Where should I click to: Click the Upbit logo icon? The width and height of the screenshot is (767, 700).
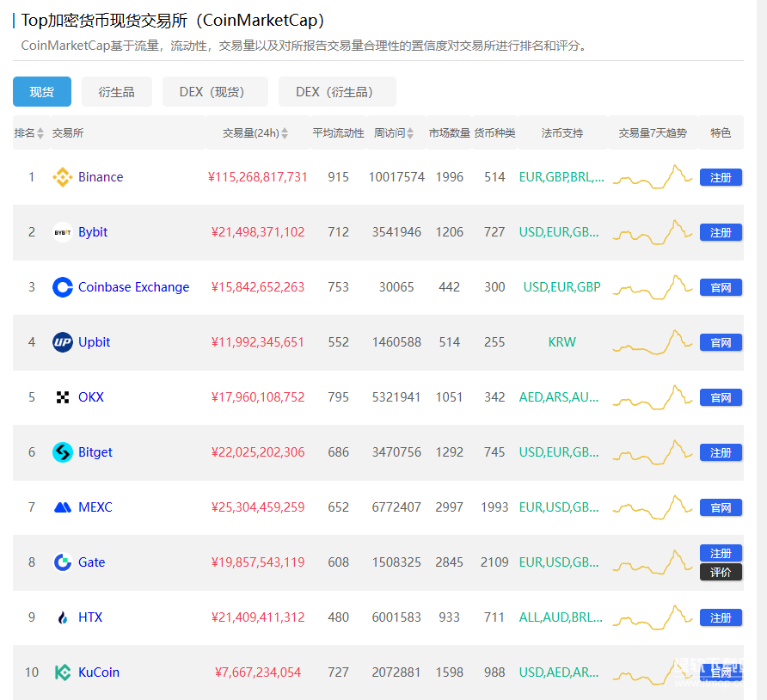click(x=63, y=342)
